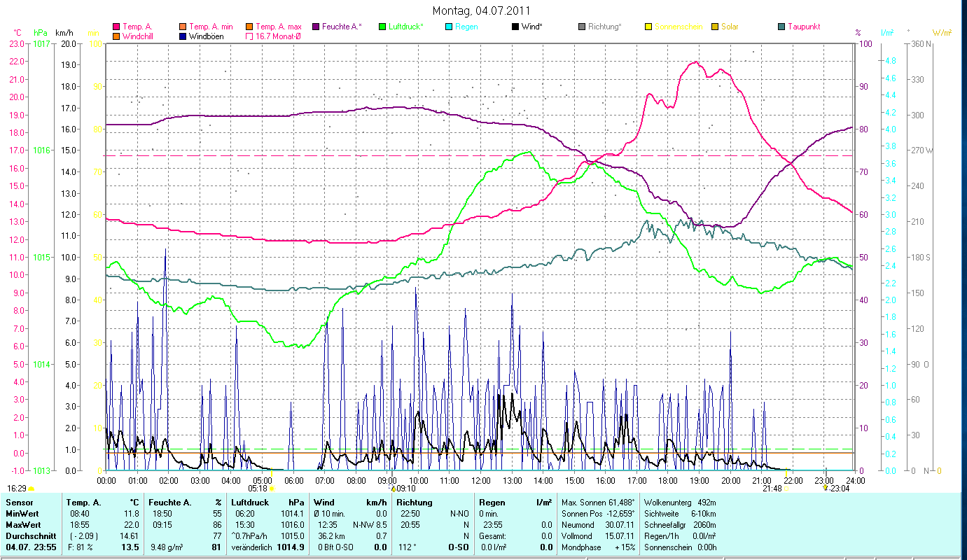Click the black Wind legend square
The image size is (967, 560).
(x=515, y=27)
